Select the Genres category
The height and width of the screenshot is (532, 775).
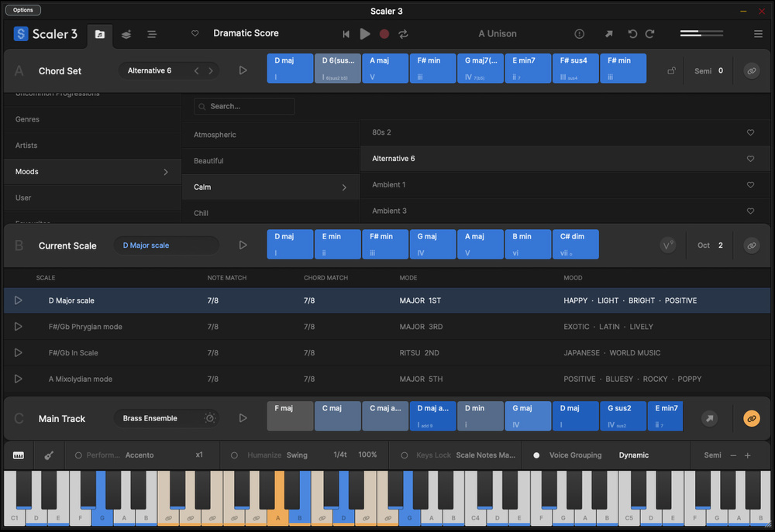coord(28,119)
